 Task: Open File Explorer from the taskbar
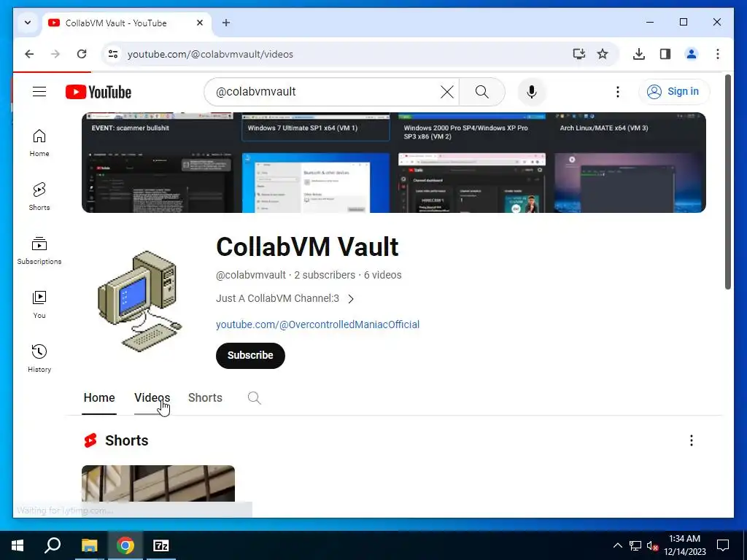[x=89, y=545]
